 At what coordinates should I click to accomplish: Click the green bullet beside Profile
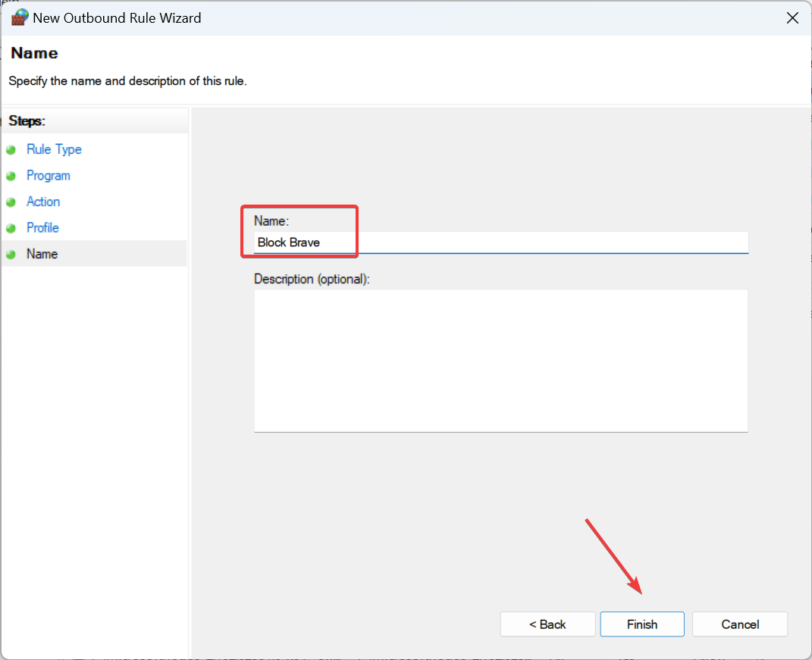coord(11,228)
